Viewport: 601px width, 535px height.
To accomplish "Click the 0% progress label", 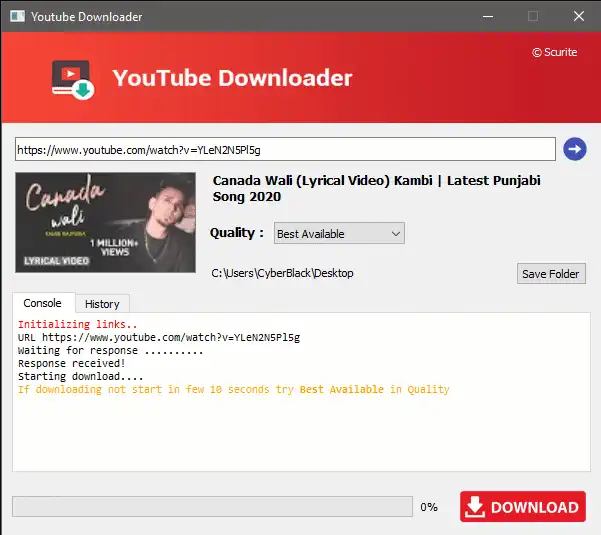I will (429, 507).
